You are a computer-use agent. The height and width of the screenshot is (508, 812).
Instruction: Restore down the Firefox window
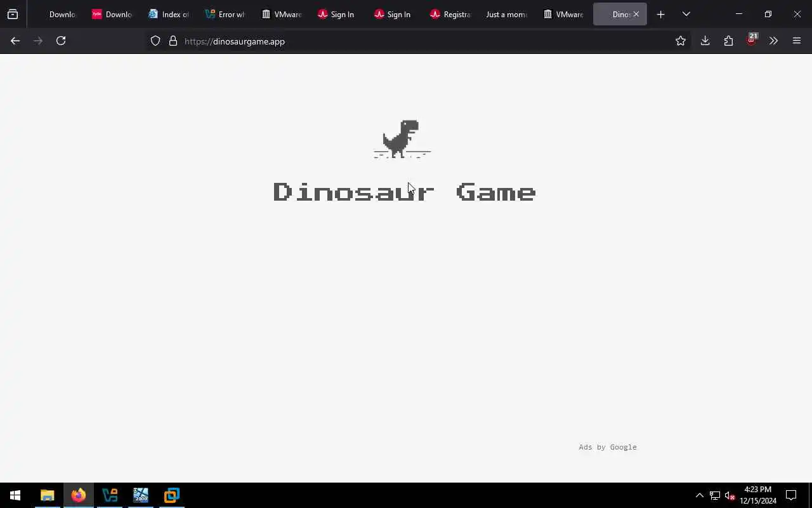click(x=768, y=14)
